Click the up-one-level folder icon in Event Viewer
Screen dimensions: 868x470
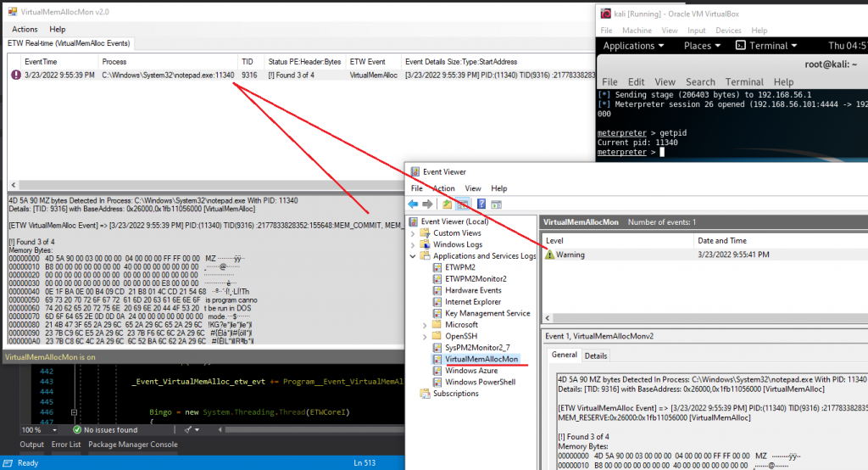[448, 204]
